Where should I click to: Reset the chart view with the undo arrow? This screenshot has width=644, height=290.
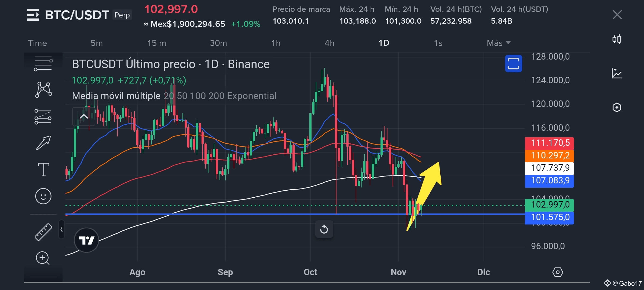pos(324,229)
